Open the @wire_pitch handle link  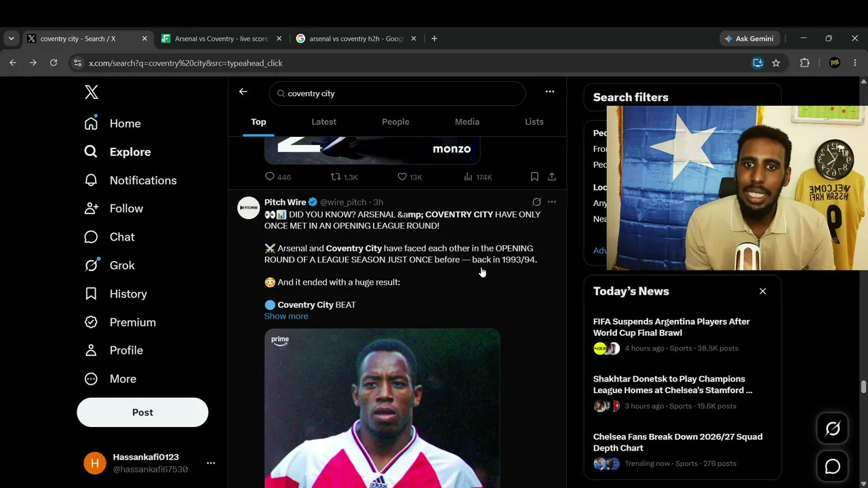pyautogui.click(x=343, y=202)
